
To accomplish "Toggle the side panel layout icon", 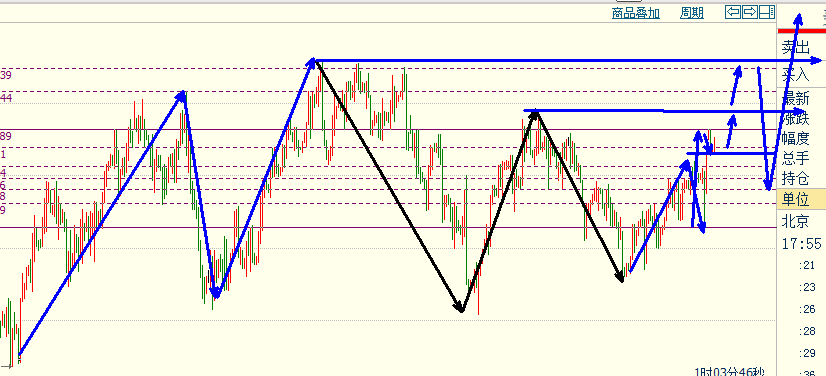I will [767, 12].
